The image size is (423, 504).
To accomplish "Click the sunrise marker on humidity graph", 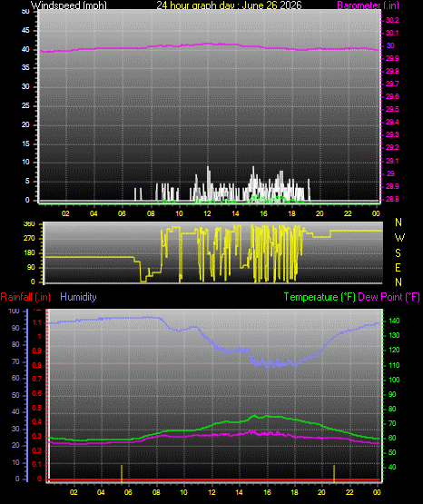I will (x=122, y=473).
